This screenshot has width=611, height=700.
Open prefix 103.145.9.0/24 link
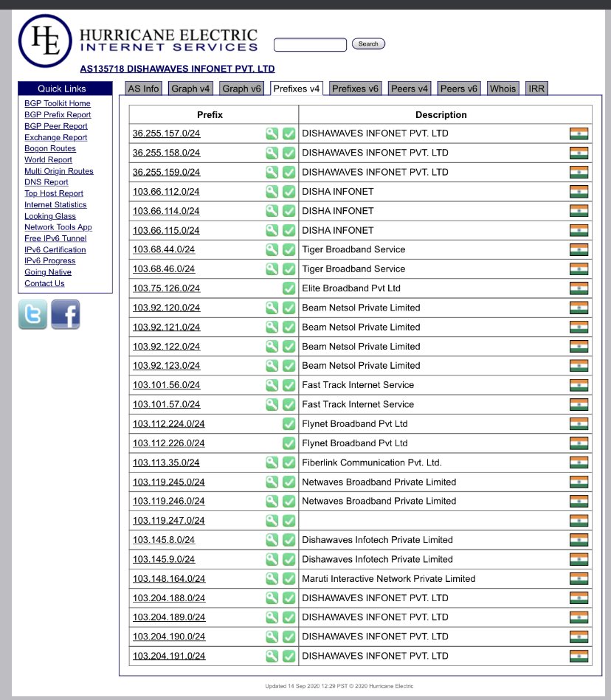(x=164, y=559)
